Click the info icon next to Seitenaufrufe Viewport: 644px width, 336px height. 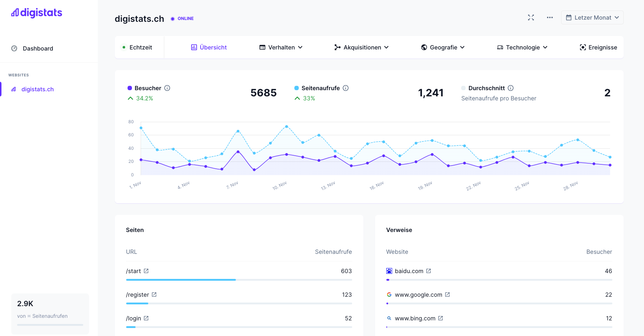pyautogui.click(x=346, y=88)
